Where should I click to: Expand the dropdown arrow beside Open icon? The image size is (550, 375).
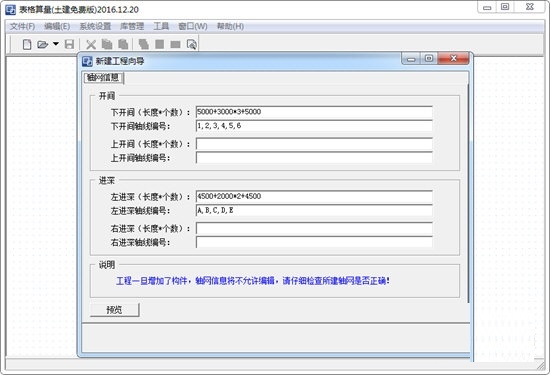56,44
